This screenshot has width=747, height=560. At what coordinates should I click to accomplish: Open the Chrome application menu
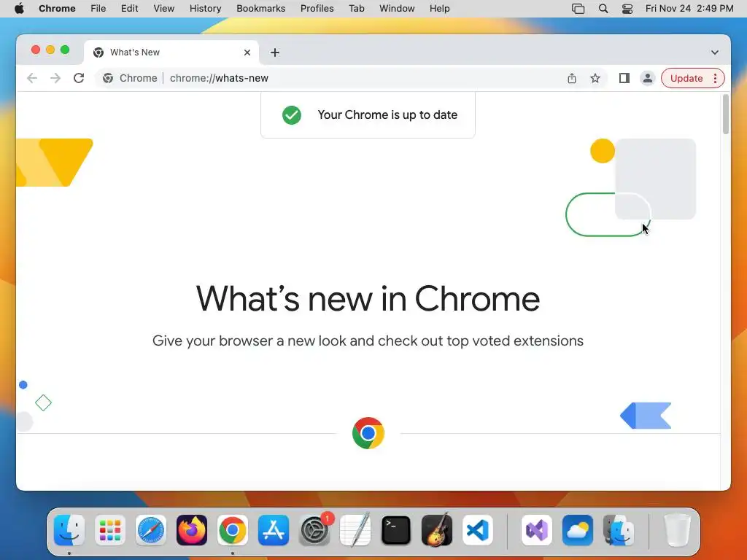(x=57, y=9)
